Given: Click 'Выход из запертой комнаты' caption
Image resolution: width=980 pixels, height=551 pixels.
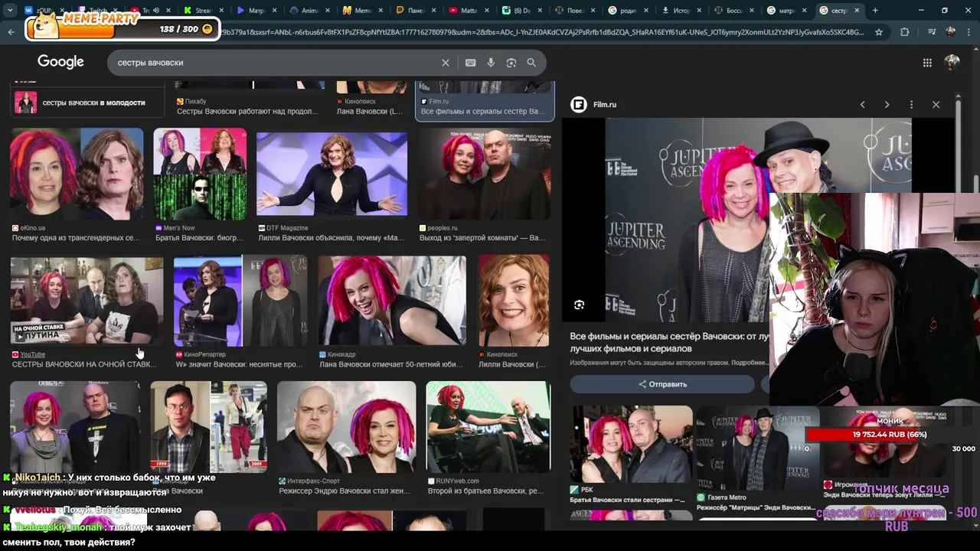Looking at the screenshot, I should [482, 238].
